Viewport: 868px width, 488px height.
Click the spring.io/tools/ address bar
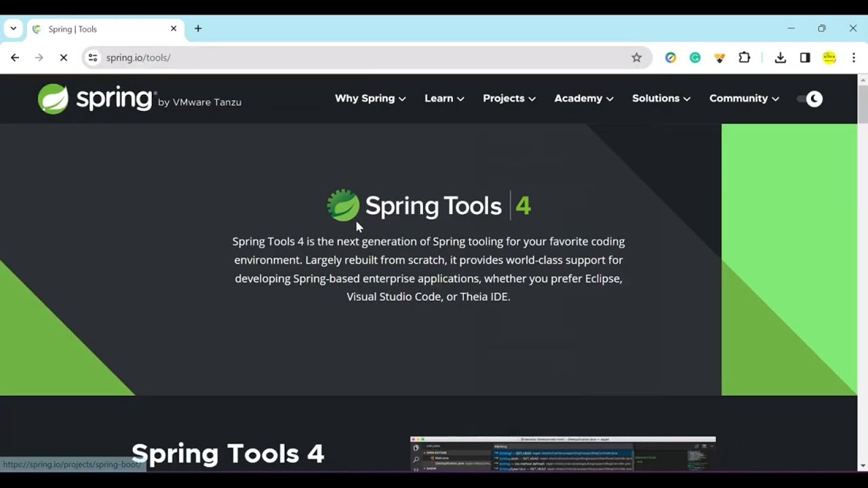[366, 58]
